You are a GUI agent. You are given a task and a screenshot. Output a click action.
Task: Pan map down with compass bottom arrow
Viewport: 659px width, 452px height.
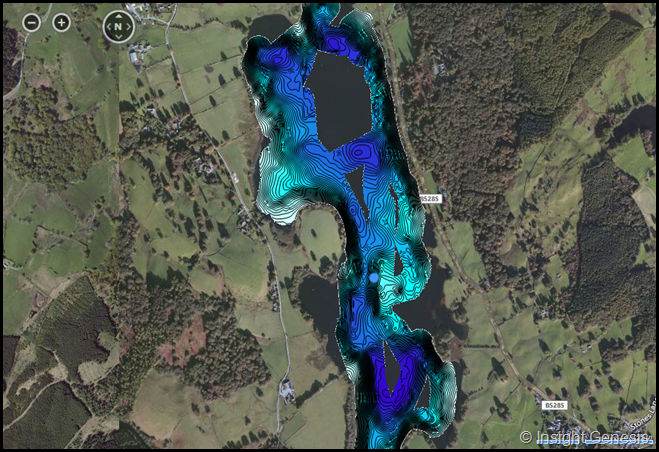point(118,37)
